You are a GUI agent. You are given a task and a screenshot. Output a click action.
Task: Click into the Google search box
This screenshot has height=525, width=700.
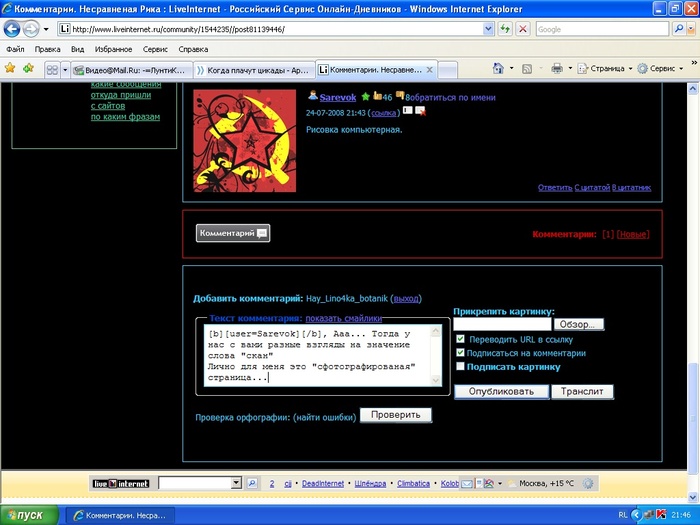coord(602,29)
